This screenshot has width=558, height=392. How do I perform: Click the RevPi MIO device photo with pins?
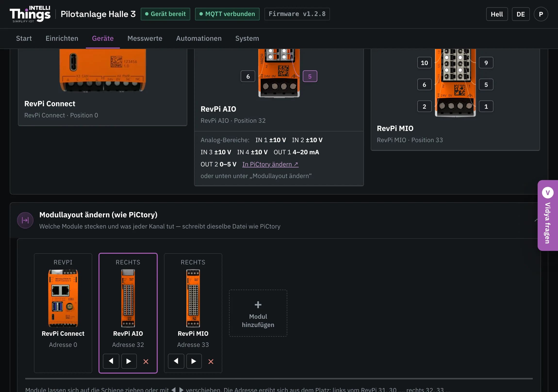(x=455, y=83)
